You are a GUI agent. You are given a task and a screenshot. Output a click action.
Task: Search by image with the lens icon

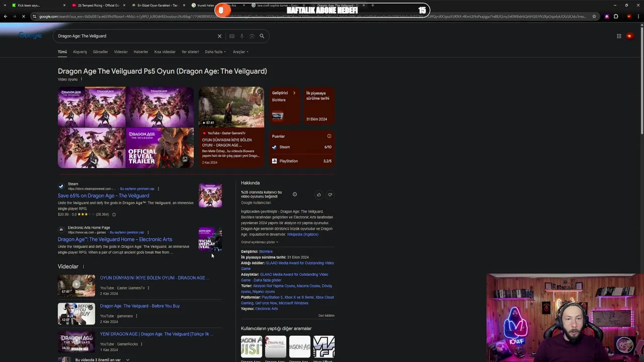[252, 36]
